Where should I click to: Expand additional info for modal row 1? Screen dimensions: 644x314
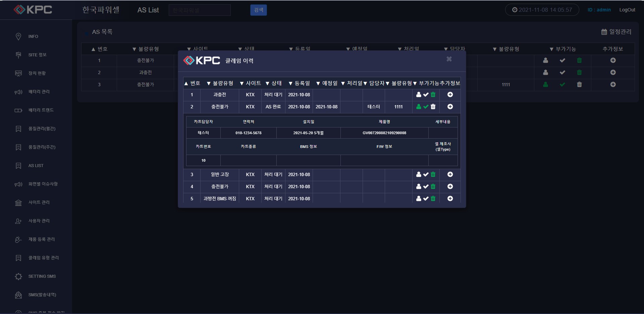[450, 95]
